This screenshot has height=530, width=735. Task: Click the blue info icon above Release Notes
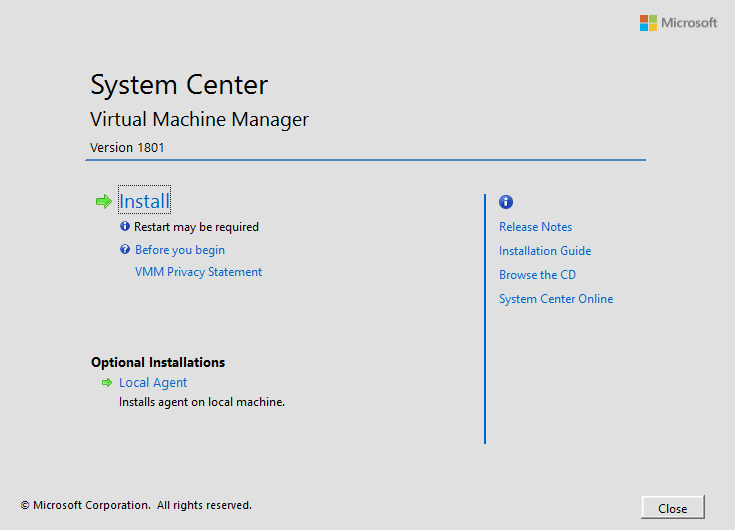coord(506,202)
